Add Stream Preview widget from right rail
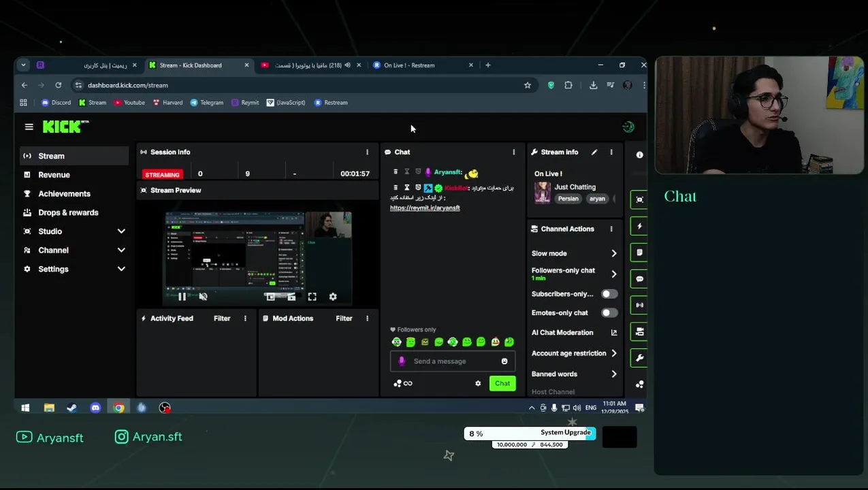This screenshot has height=490, width=868. [x=639, y=200]
